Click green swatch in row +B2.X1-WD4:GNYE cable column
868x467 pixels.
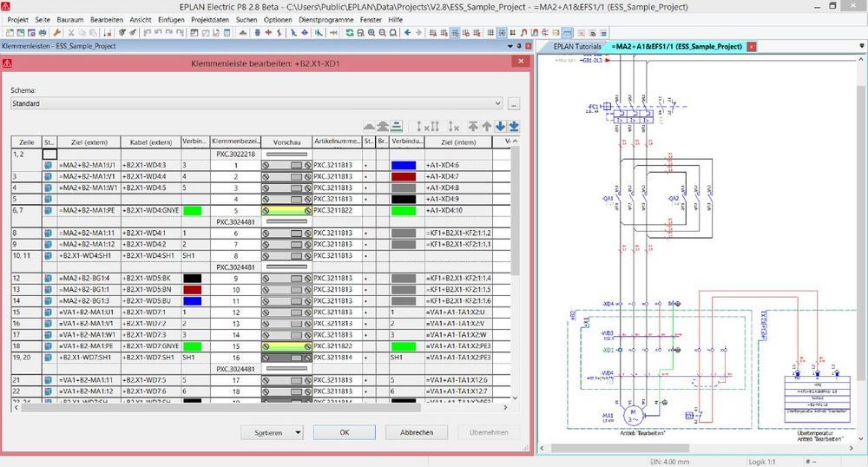pyautogui.click(x=193, y=210)
